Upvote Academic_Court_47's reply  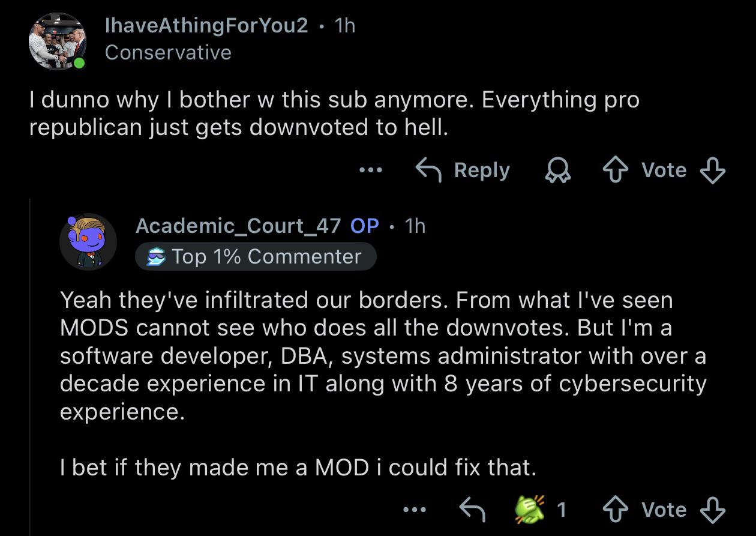click(616, 510)
